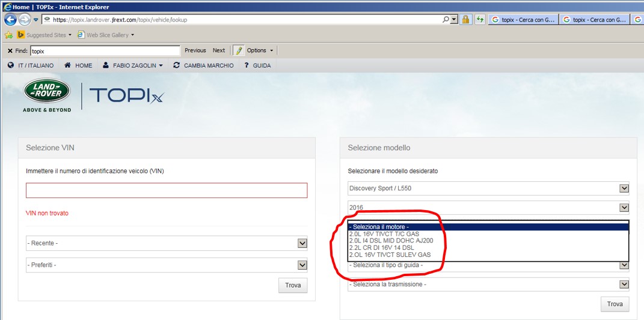Toggle highlight matches pencil icon
Viewport: 644px width, 320px height.
point(238,50)
